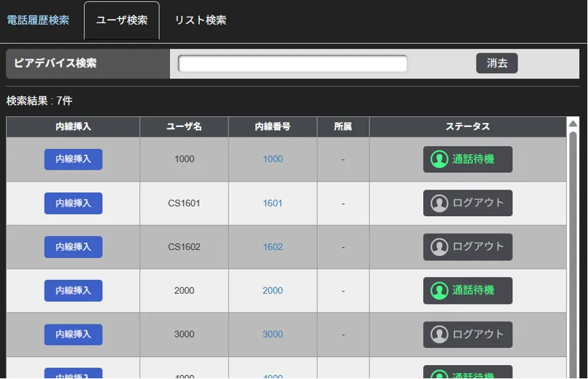
Task: Click 内線挿入 button for user 2000
Action: pos(73,291)
